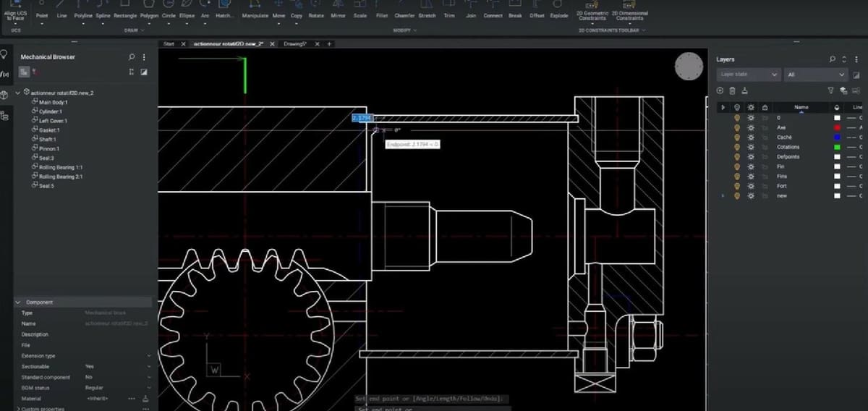
Task: Freeze the Fin layer sun icon
Action: click(751, 166)
